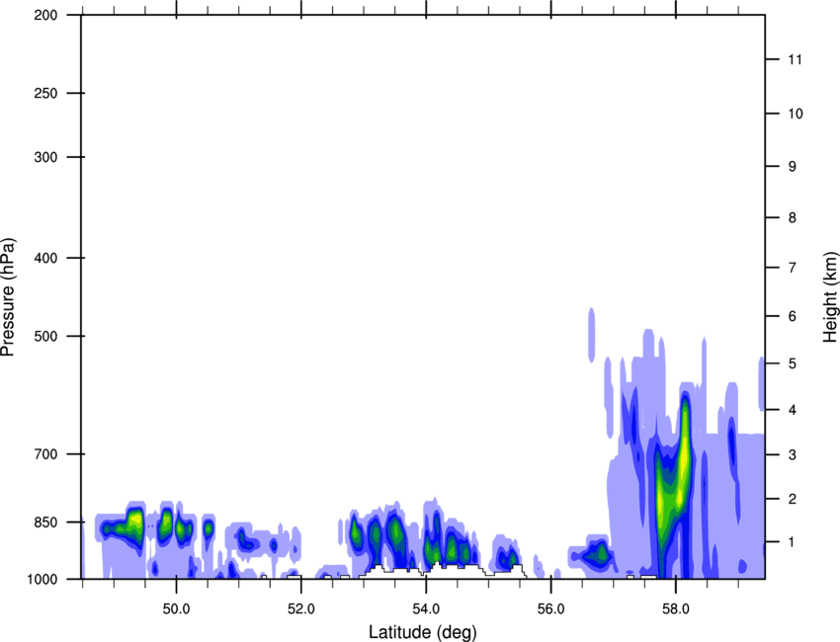Pick the 7 km height label

click(793, 268)
